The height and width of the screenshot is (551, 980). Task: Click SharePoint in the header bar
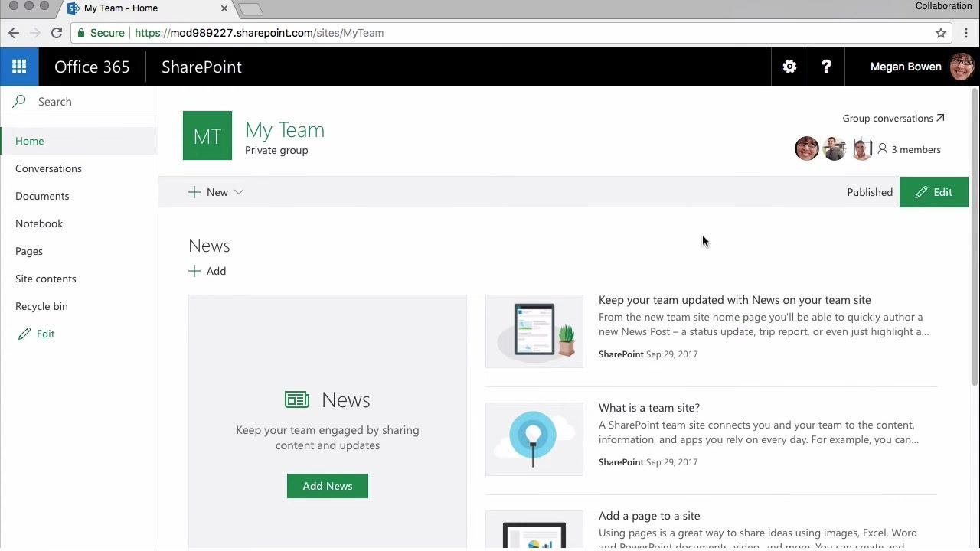click(201, 67)
